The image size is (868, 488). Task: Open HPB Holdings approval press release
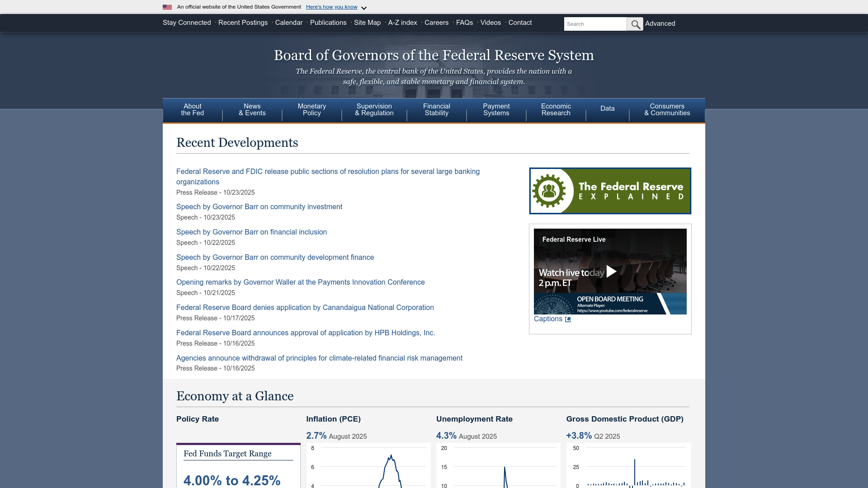point(305,333)
